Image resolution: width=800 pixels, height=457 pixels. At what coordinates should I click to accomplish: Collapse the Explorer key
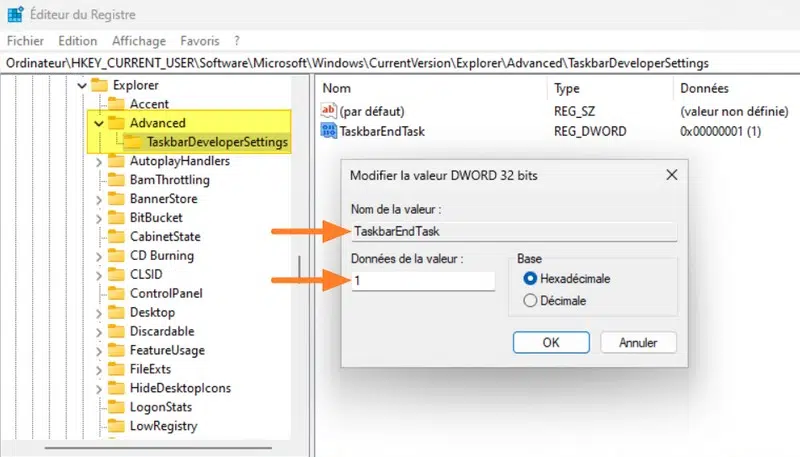tap(82, 85)
